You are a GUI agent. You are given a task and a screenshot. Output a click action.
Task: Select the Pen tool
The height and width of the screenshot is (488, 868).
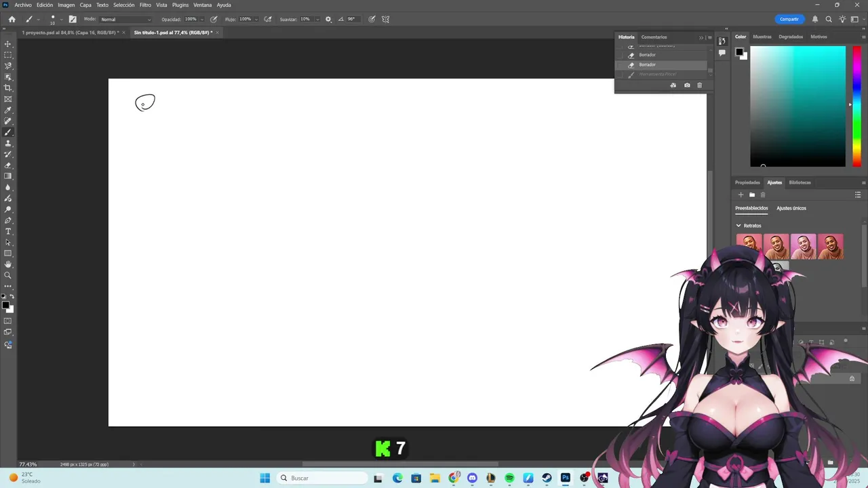[x=8, y=220]
